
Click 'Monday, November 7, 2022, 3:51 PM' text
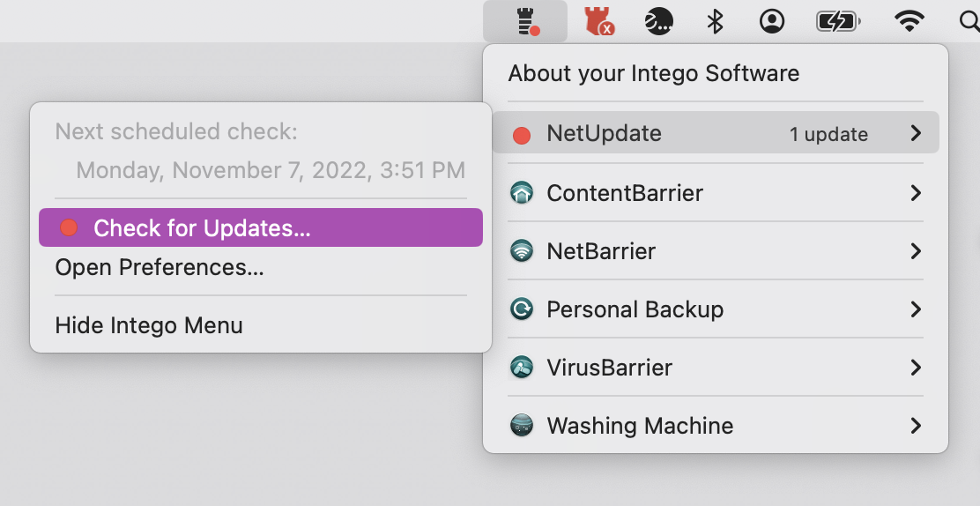tap(271, 170)
